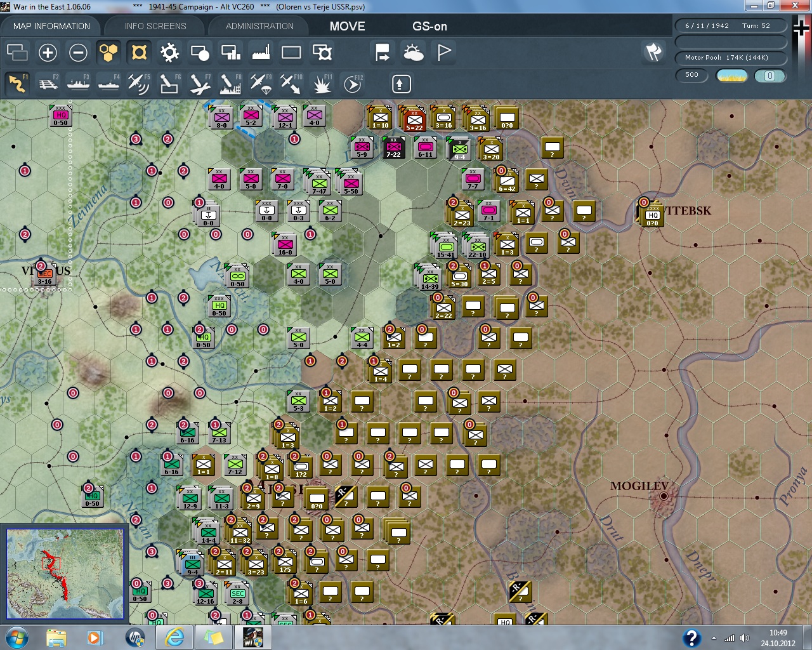The image size is (812, 650).
Task: Open Internet Explorer from the taskbar
Action: click(174, 637)
